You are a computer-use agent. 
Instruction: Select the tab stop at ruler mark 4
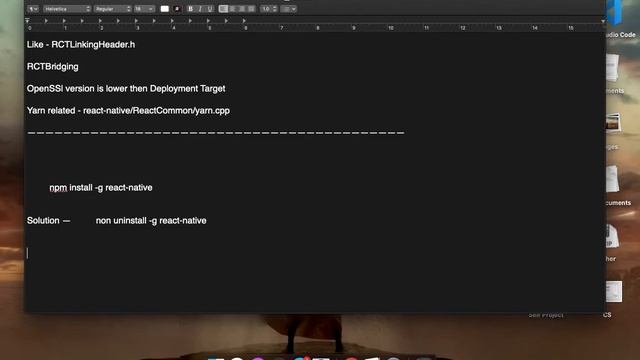172,20
